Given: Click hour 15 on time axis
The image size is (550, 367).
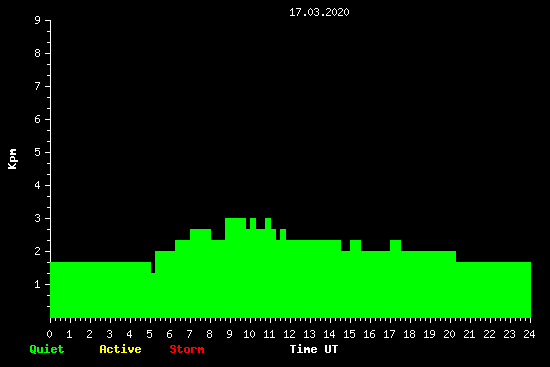Looking at the screenshot, I should [x=349, y=334].
